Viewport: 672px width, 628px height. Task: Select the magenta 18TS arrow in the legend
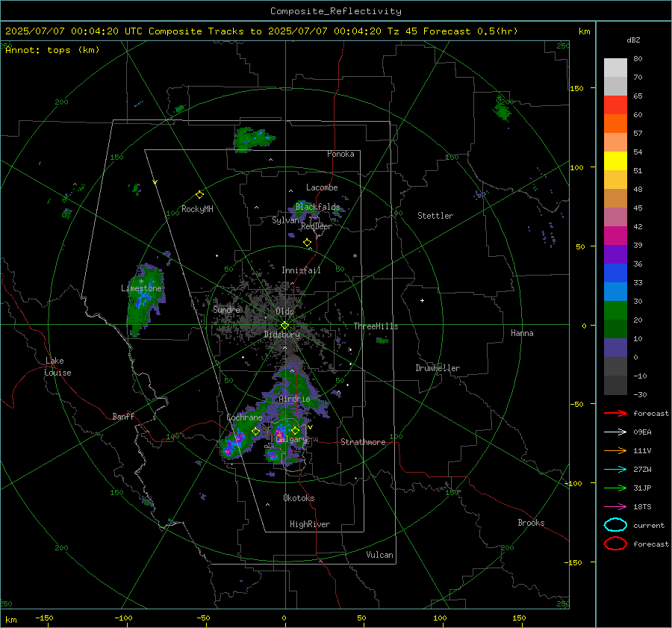pyautogui.click(x=615, y=507)
